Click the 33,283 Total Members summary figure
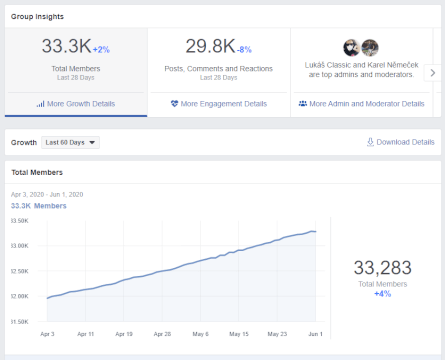This screenshot has height=360, width=445. [x=383, y=268]
